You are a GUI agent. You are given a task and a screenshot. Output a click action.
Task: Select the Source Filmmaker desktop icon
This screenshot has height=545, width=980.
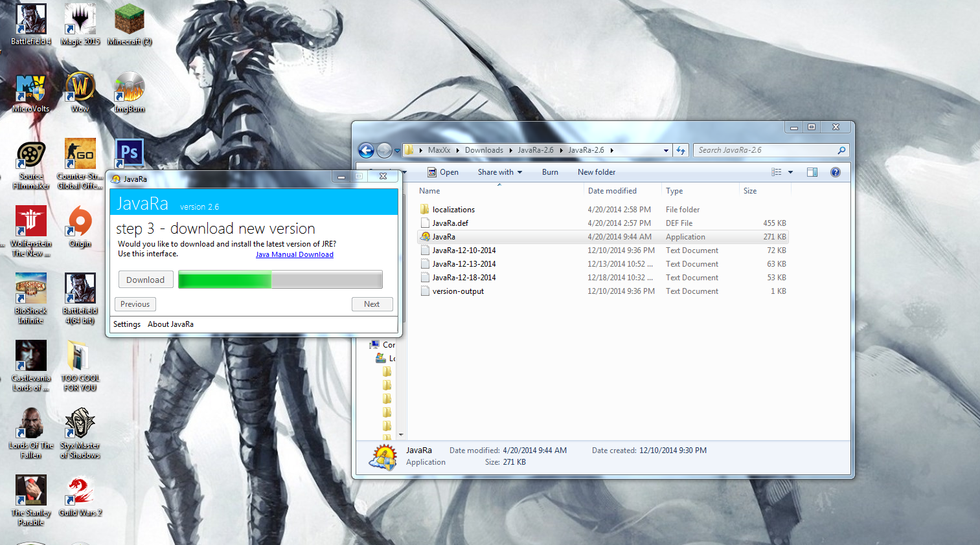pyautogui.click(x=31, y=164)
